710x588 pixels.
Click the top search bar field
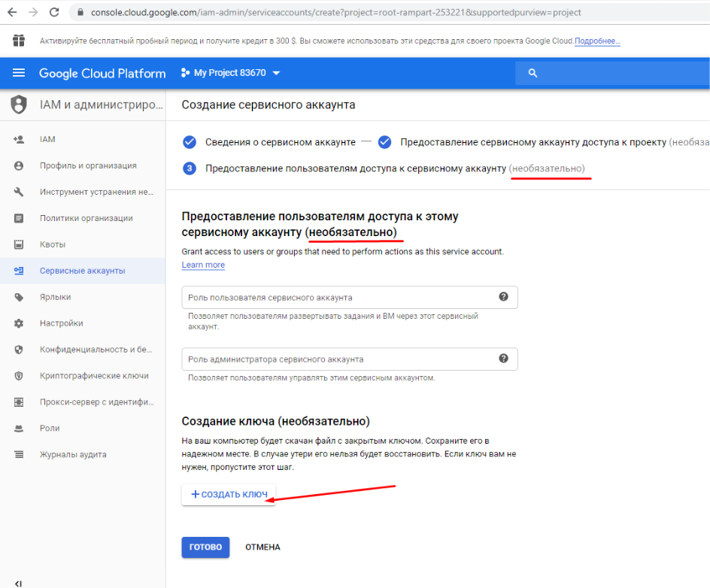tap(612, 73)
